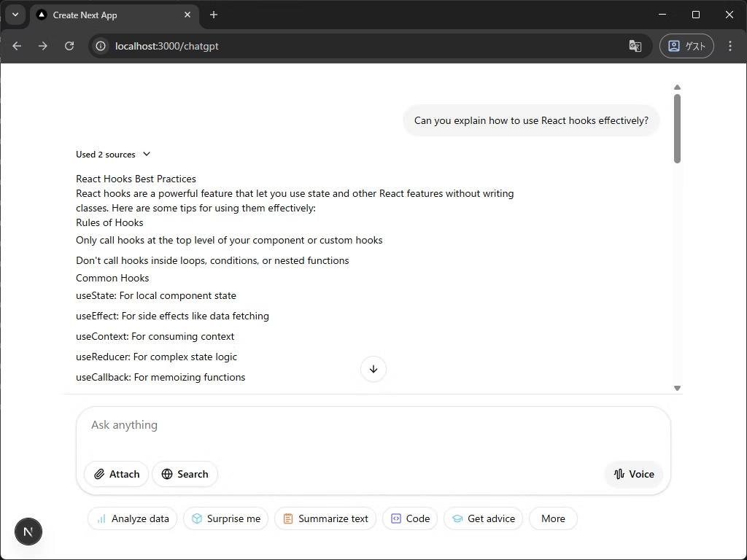747x560 pixels.
Task: Choose the Code suggestion chip
Action: click(409, 518)
